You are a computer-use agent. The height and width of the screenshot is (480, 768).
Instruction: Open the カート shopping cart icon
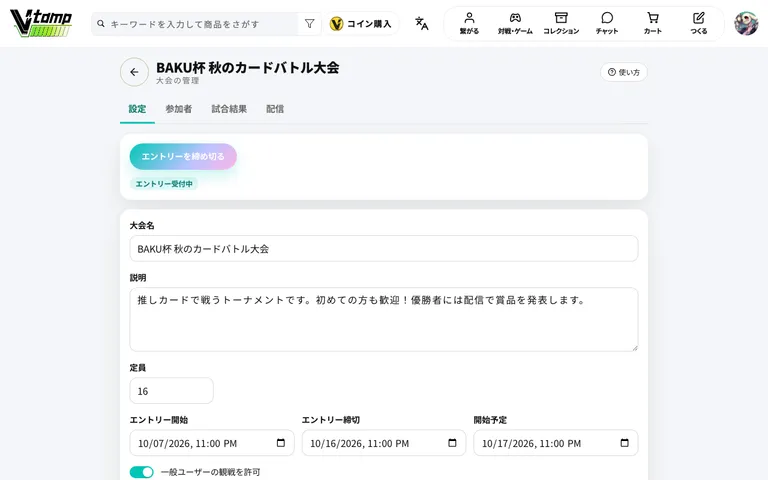[652, 18]
